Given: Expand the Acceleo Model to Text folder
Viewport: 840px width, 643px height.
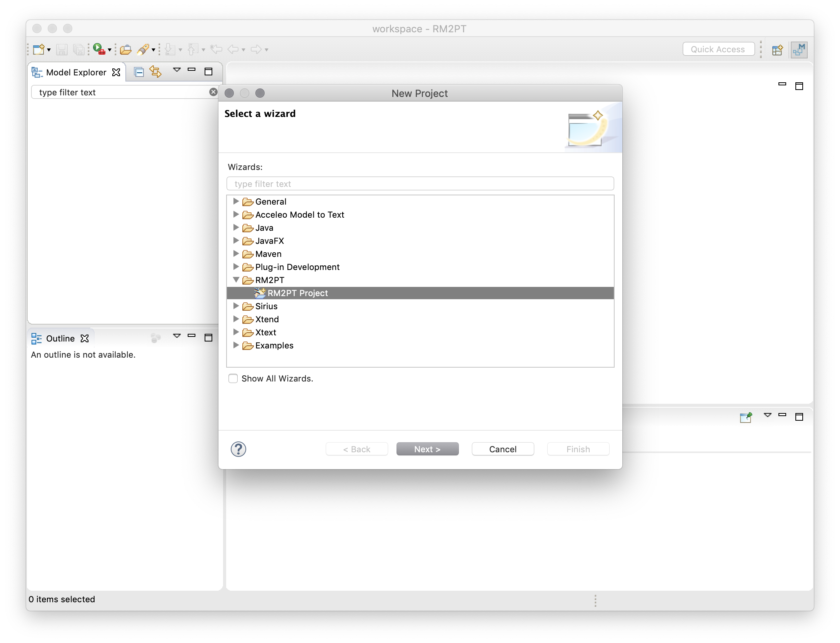Looking at the screenshot, I should pyautogui.click(x=236, y=214).
